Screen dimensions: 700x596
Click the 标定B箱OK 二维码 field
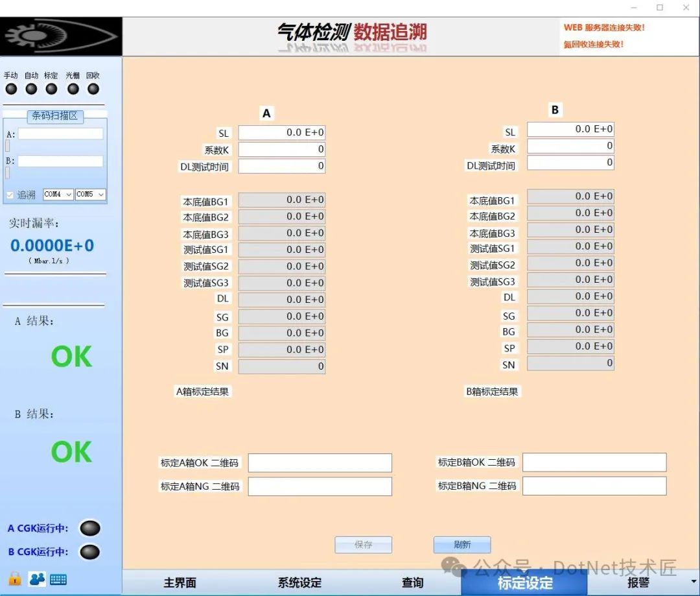click(x=594, y=462)
